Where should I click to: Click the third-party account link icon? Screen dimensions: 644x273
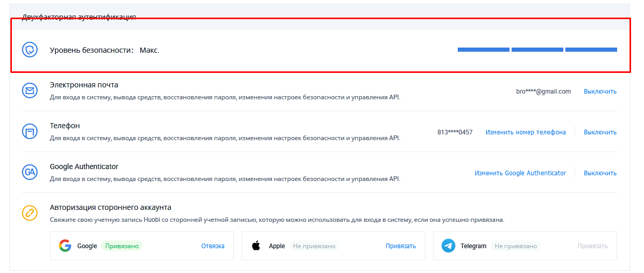click(x=30, y=213)
